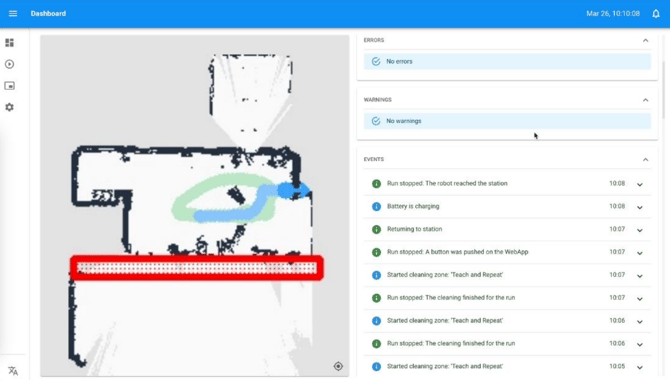Open the picture-in-picture map icon in sidebar
The height and width of the screenshot is (380, 670).
tap(9, 86)
